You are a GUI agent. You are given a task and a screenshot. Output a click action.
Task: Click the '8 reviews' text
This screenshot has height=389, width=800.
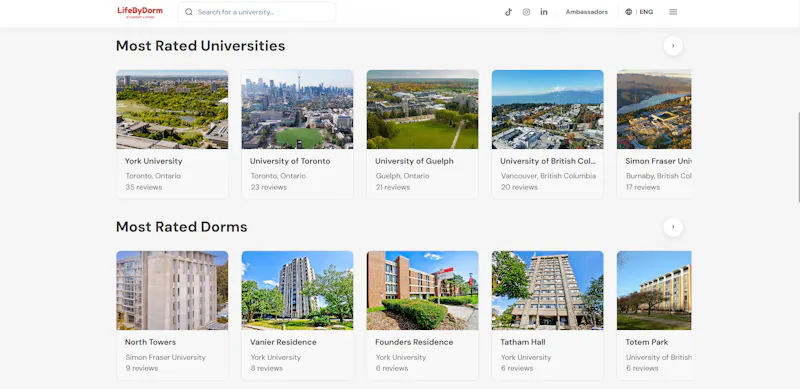pyautogui.click(x=267, y=368)
